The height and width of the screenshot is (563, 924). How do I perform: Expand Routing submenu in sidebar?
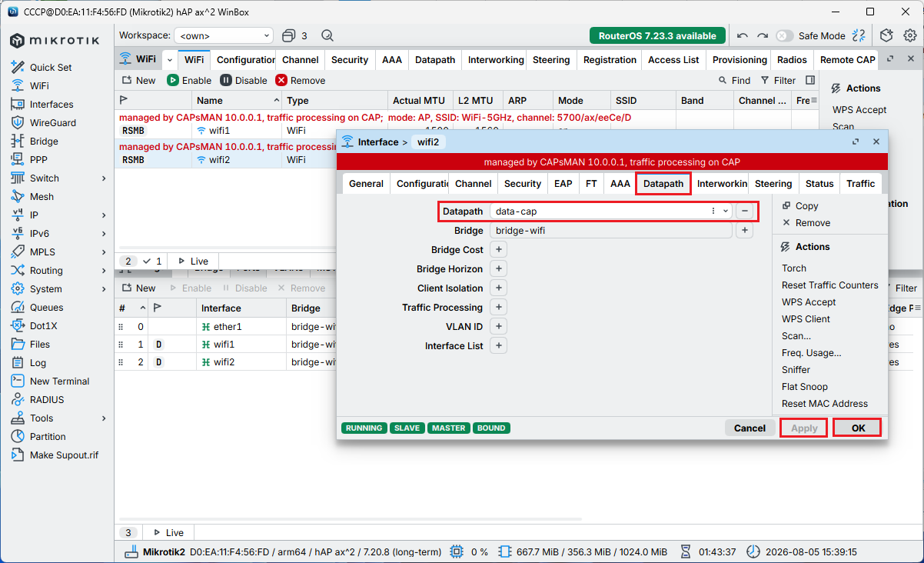coord(104,270)
